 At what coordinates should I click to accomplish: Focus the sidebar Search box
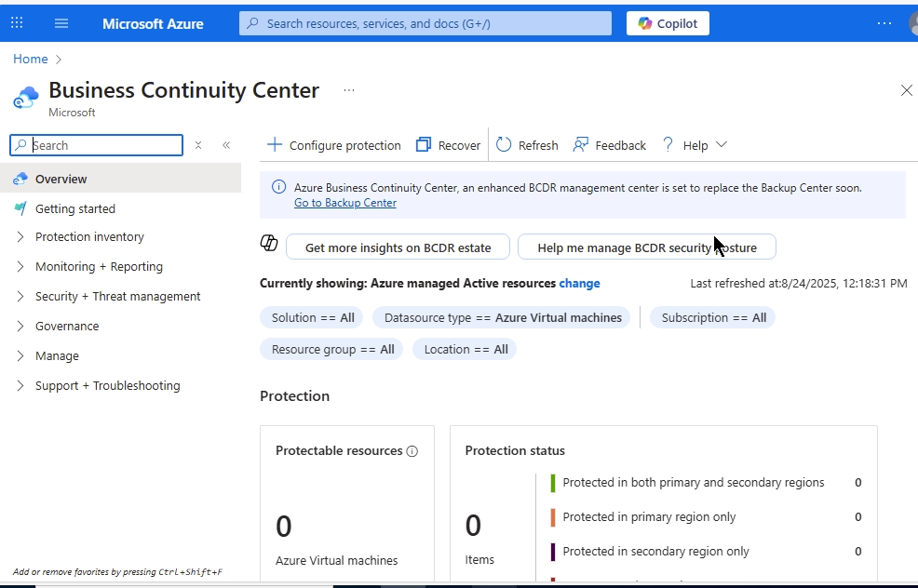(96, 145)
